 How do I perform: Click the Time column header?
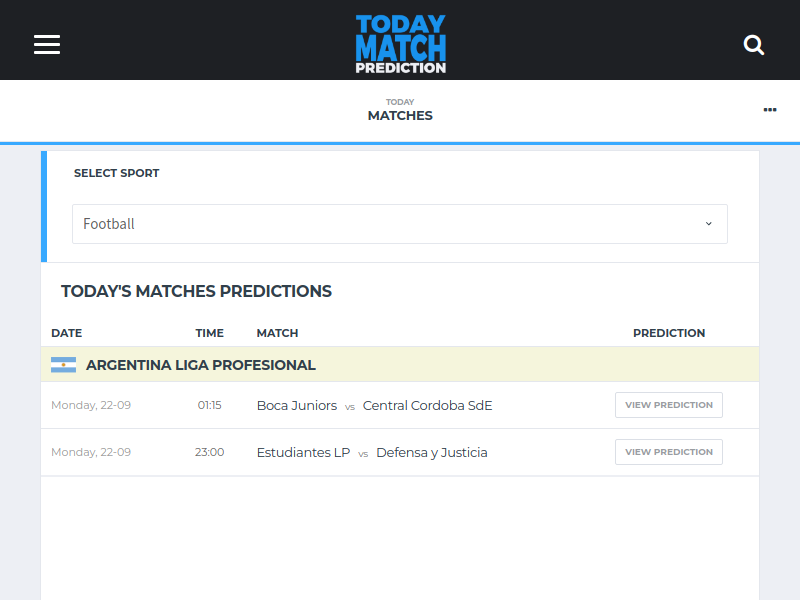[210, 333]
